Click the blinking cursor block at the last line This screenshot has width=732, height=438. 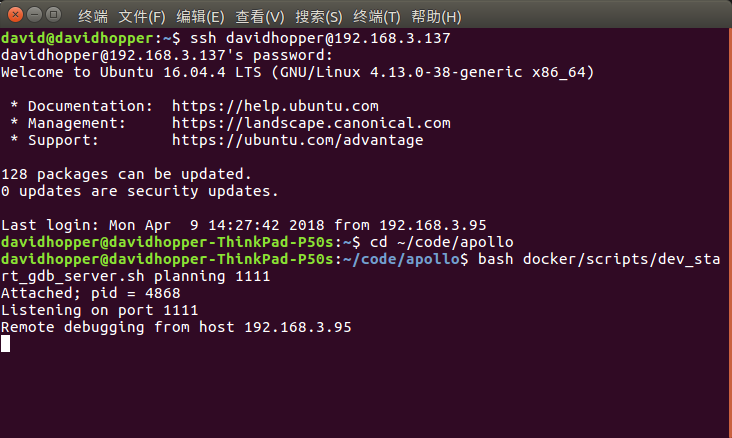click(x=6, y=344)
